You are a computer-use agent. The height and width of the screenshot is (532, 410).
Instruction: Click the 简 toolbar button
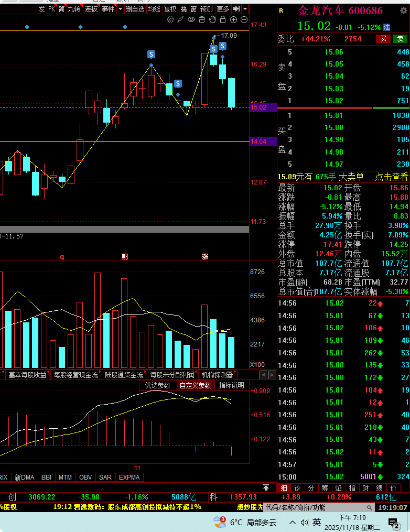pos(61,9)
